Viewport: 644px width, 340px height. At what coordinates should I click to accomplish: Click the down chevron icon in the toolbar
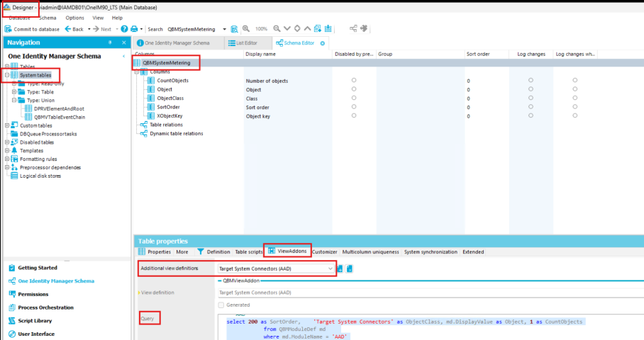(x=287, y=29)
